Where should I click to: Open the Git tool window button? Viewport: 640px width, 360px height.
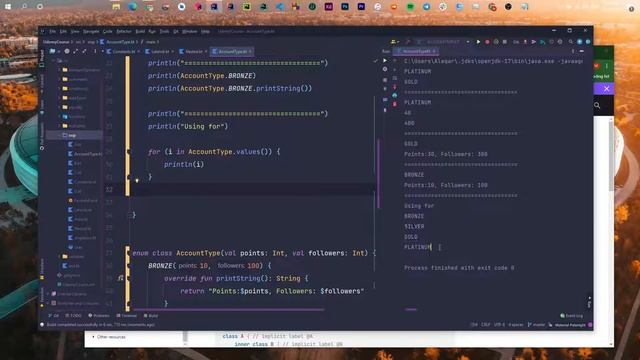coord(53,316)
